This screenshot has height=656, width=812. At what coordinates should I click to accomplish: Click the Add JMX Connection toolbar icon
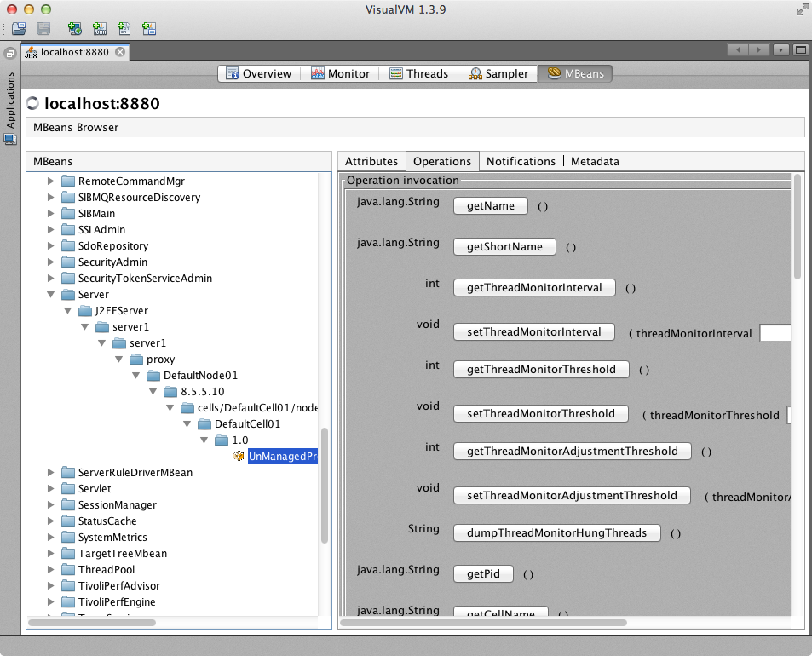pos(100,28)
